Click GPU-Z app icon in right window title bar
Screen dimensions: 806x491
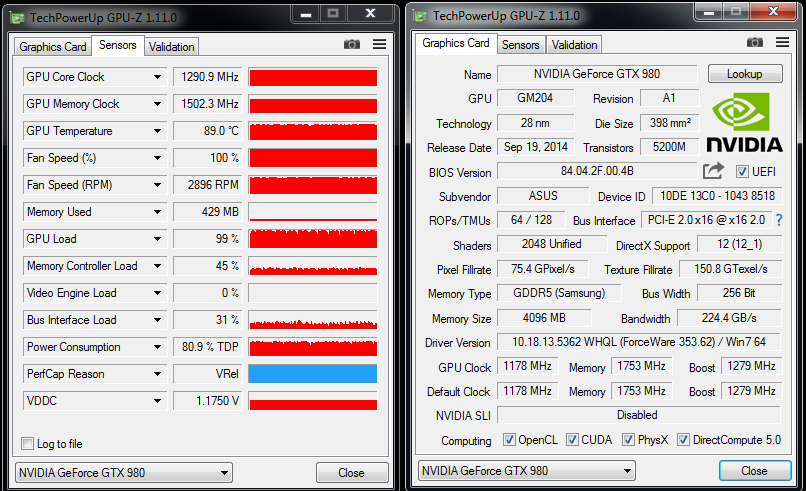click(x=420, y=16)
